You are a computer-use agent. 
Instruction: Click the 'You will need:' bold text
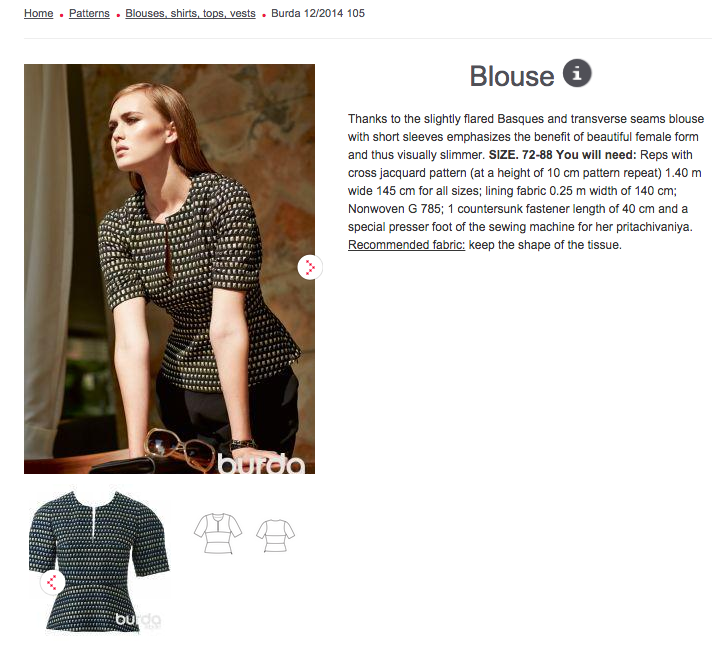point(596,155)
